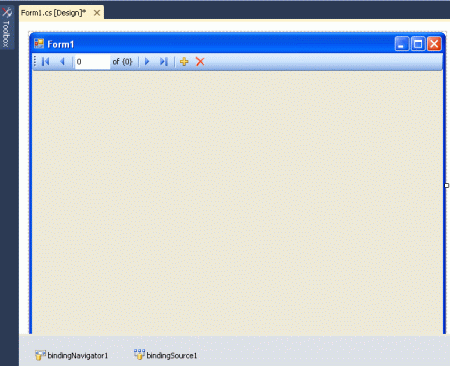The image size is (450, 366).
Task: Click the Move Next arrow button
Action: (x=147, y=62)
